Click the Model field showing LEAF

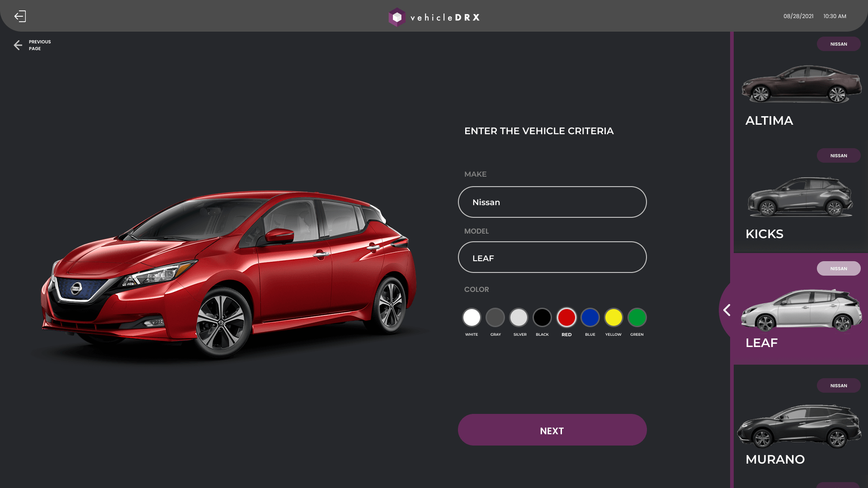pyautogui.click(x=552, y=257)
